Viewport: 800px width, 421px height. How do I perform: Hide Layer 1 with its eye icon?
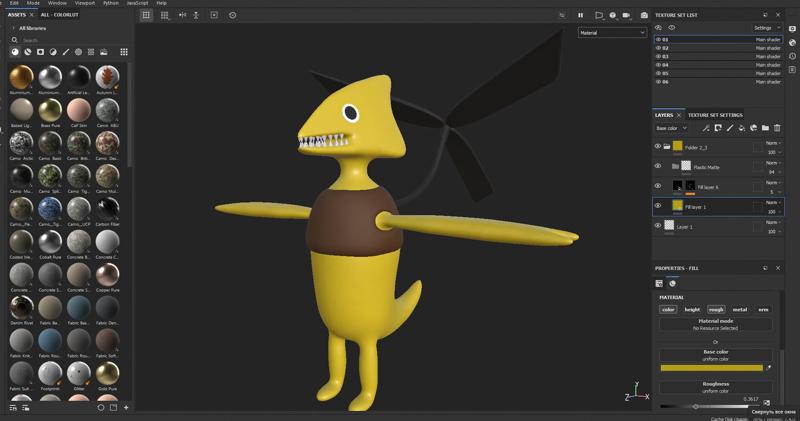(658, 225)
